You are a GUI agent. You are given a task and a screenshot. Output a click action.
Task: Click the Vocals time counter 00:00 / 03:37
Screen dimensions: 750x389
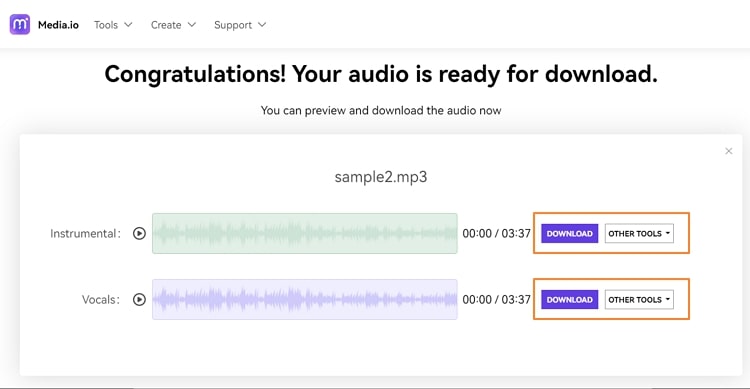pyautogui.click(x=496, y=300)
